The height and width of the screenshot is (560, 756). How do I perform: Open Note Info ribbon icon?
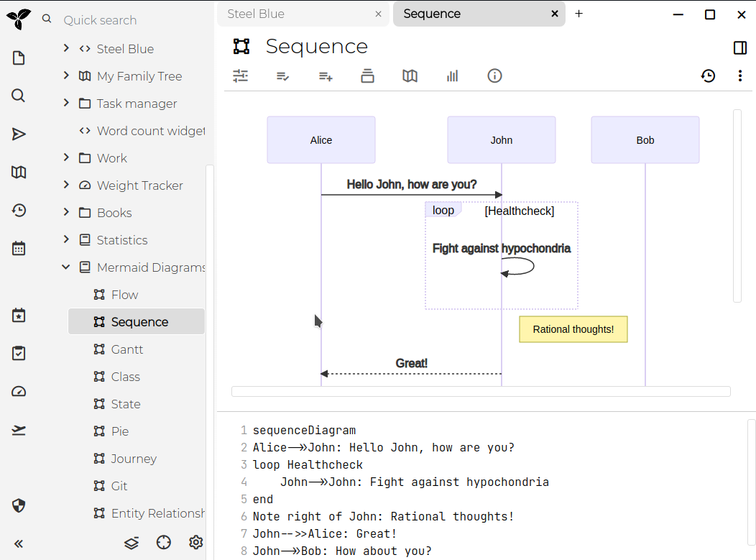[494, 76]
